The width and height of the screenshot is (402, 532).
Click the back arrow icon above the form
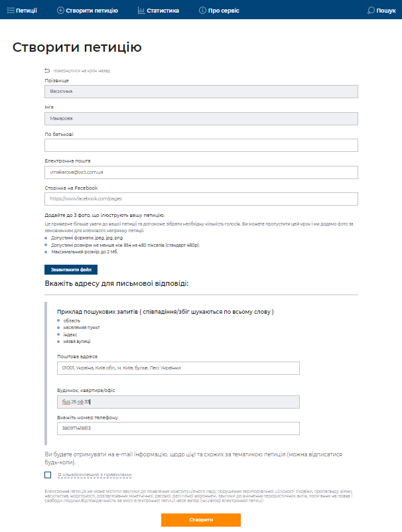click(x=47, y=70)
